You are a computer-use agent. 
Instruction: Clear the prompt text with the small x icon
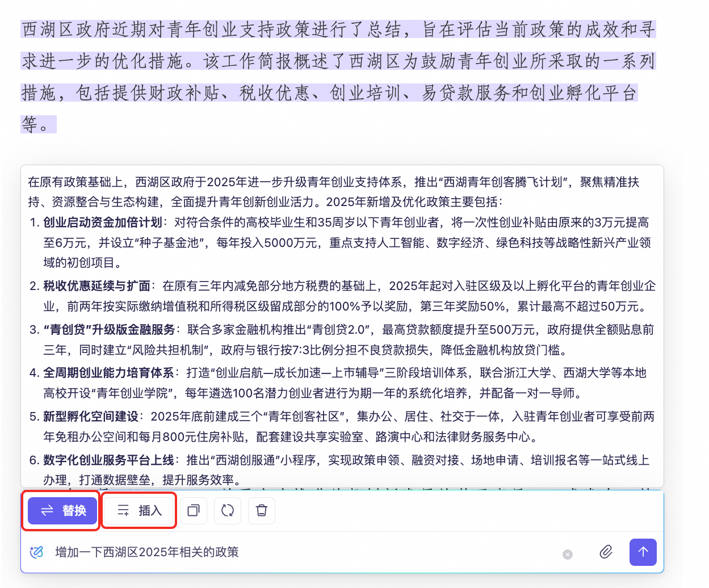point(567,555)
